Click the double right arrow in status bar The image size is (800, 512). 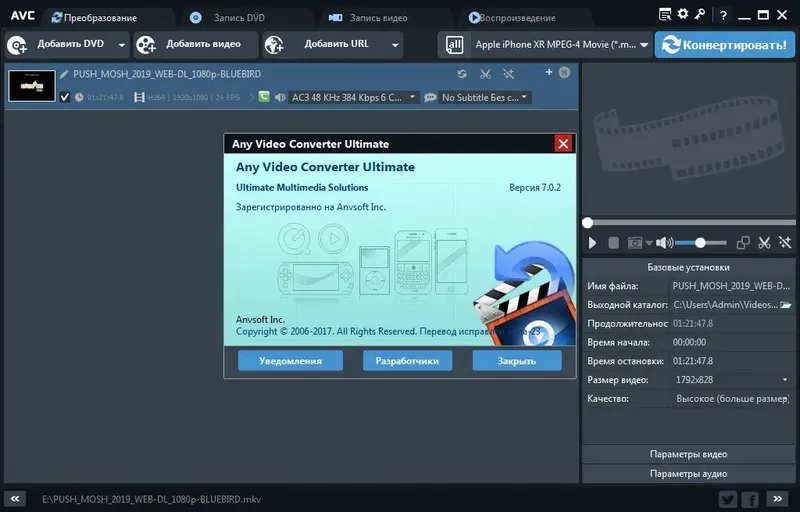pos(777,499)
